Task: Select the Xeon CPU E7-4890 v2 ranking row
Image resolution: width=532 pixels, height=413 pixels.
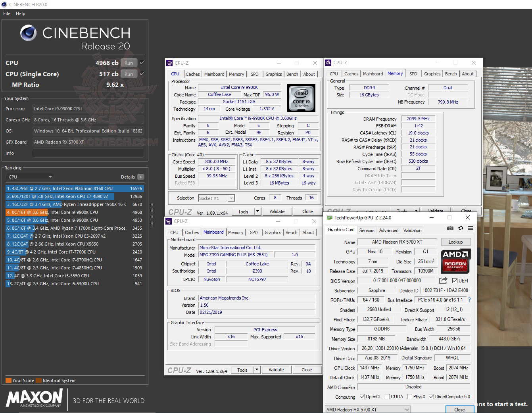Action: [x=75, y=196]
